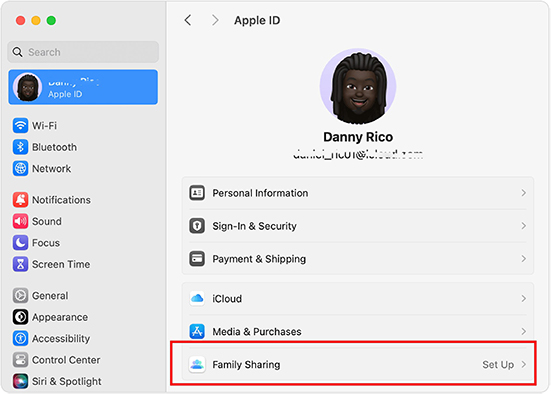Screen dimensions: 551x394
Task: Click the Family Sharing people icon
Action: [197, 364]
